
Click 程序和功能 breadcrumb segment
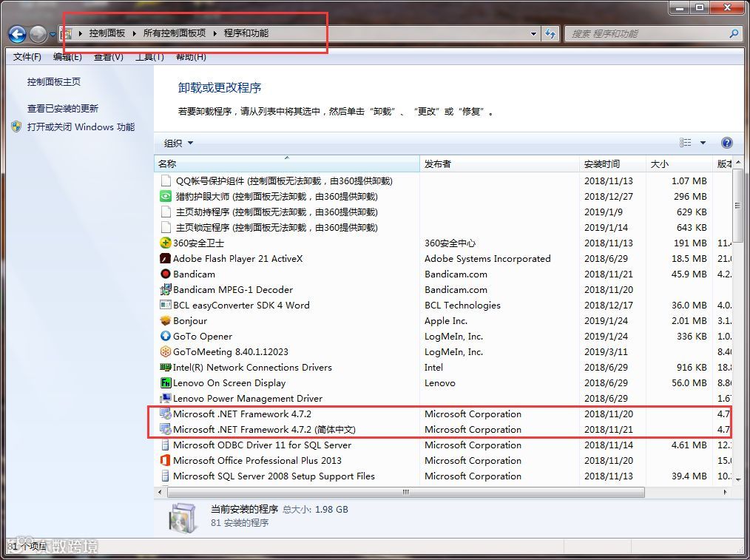(246, 33)
